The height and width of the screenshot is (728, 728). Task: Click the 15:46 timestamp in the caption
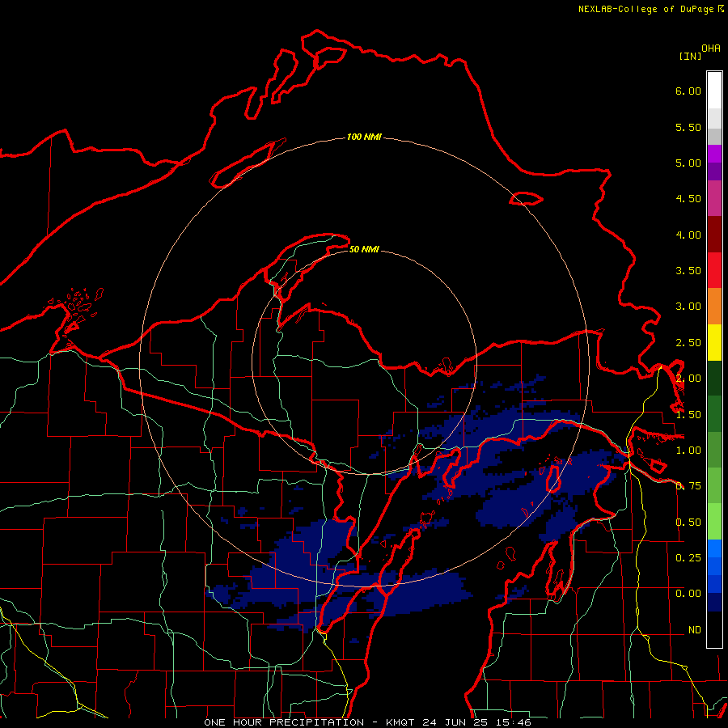point(513,722)
